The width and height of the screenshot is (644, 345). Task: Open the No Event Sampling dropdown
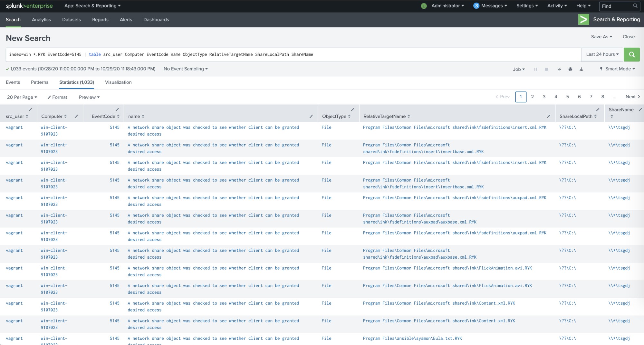tap(186, 69)
